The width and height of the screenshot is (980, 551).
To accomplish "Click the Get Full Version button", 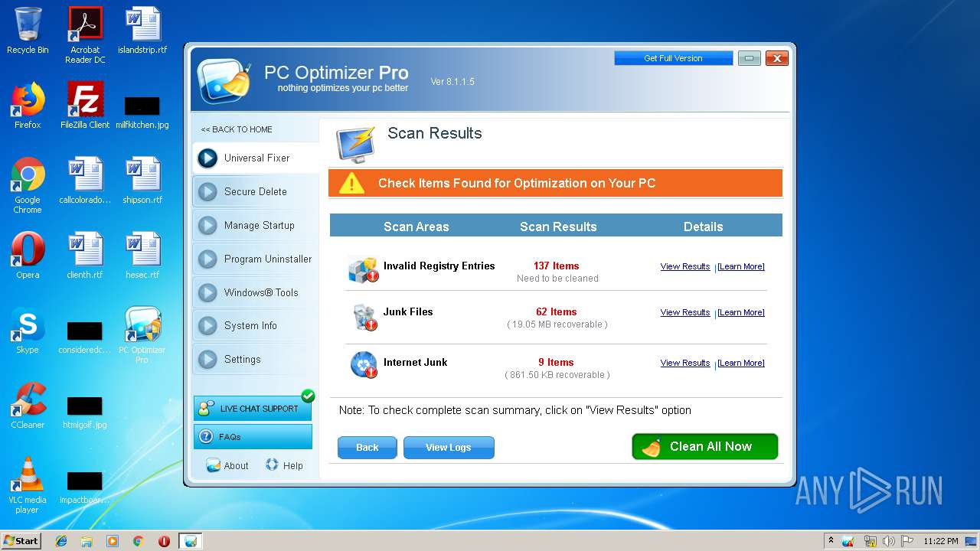I will point(673,58).
